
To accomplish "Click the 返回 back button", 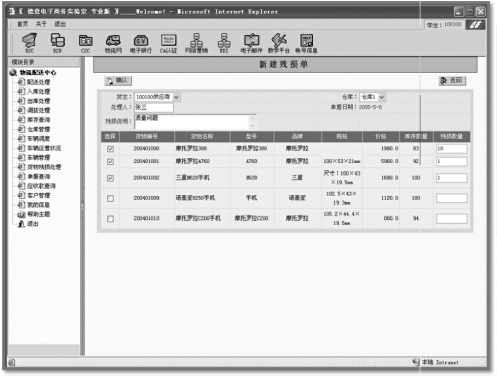I will [452, 81].
